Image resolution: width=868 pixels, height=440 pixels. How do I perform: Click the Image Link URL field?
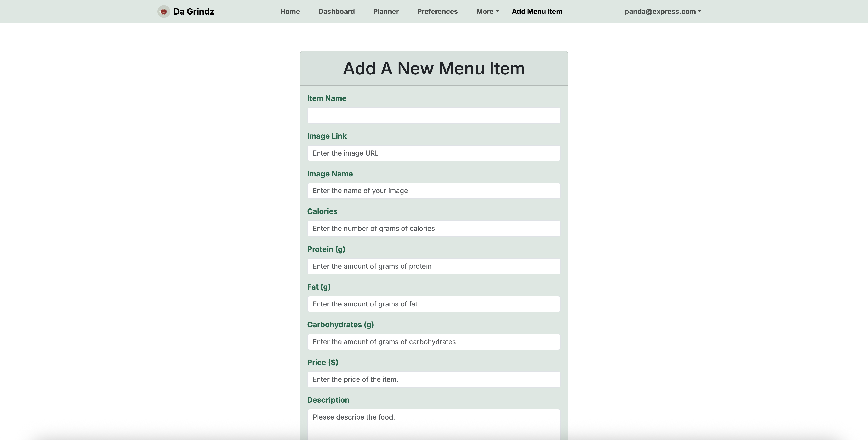coord(434,153)
